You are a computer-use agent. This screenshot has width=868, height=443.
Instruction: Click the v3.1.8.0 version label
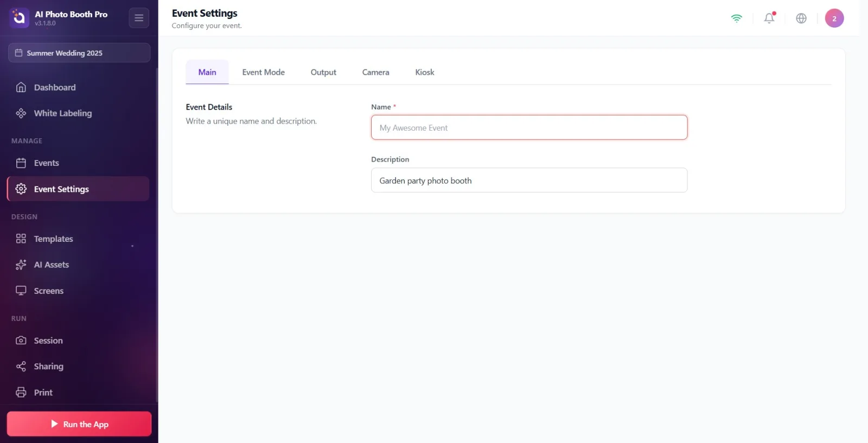point(46,23)
